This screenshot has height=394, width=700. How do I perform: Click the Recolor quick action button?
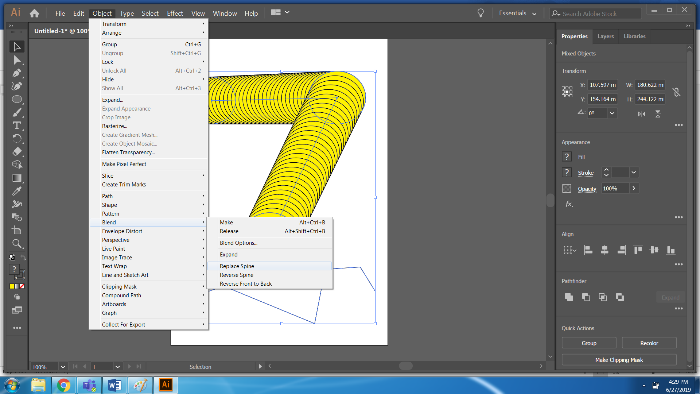pos(649,343)
